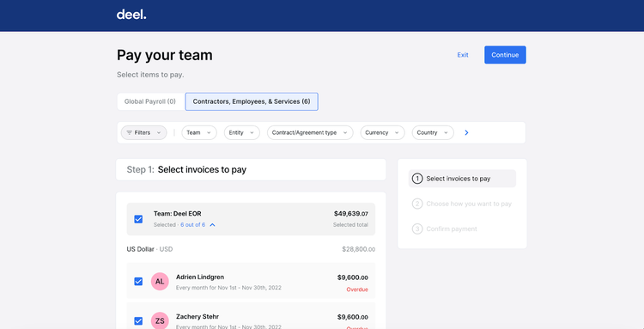
Task: Switch to the Global Payroll (0) tab
Action: pyautogui.click(x=150, y=101)
